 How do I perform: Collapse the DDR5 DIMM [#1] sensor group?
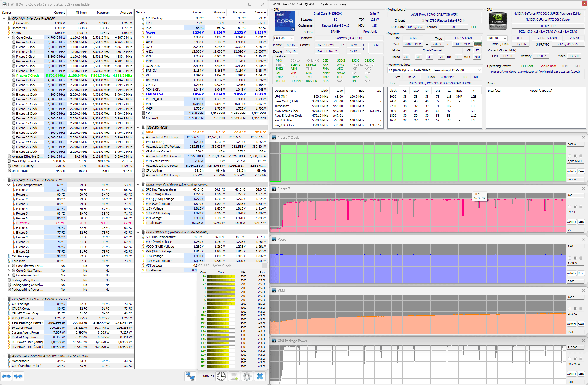[138, 185]
